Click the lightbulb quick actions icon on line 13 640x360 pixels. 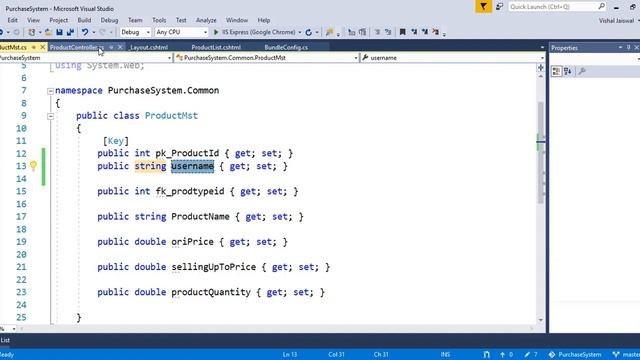[x=33, y=166]
